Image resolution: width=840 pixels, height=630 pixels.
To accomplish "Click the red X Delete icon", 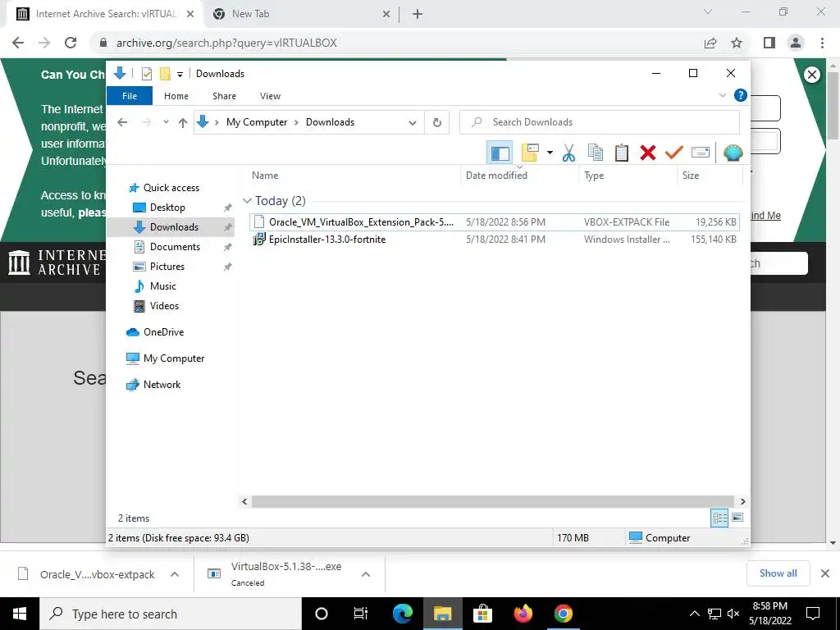I will (x=648, y=153).
